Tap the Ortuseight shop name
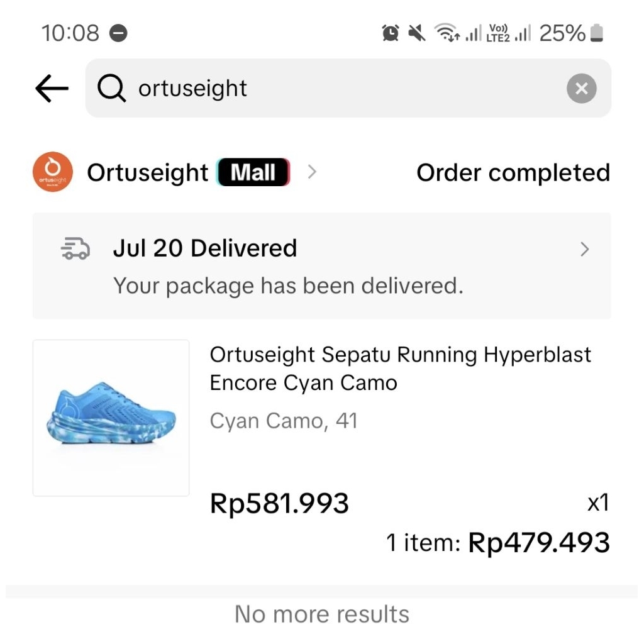Screen dimensions: 644x644 pos(147,172)
